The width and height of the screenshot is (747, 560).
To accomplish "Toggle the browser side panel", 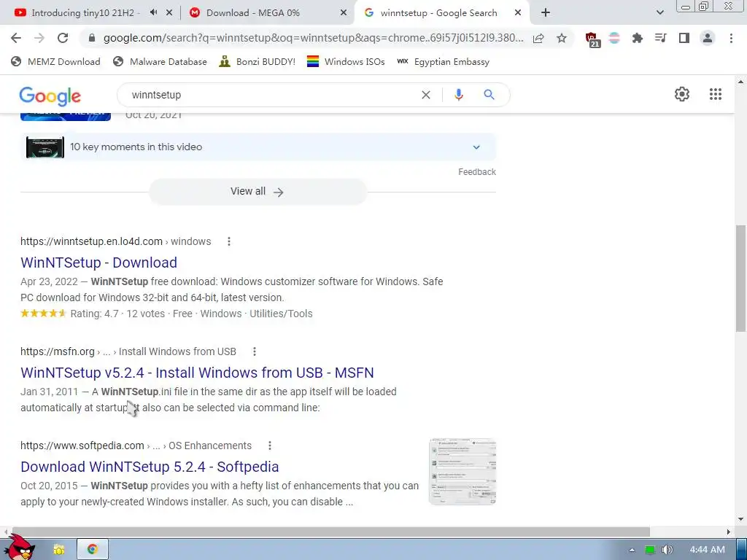I will tap(684, 38).
